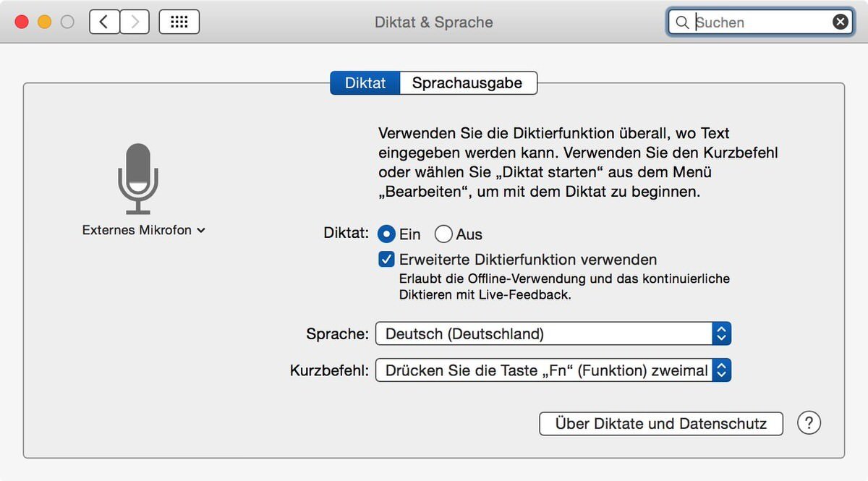Select the Aus radio button

coord(443,234)
